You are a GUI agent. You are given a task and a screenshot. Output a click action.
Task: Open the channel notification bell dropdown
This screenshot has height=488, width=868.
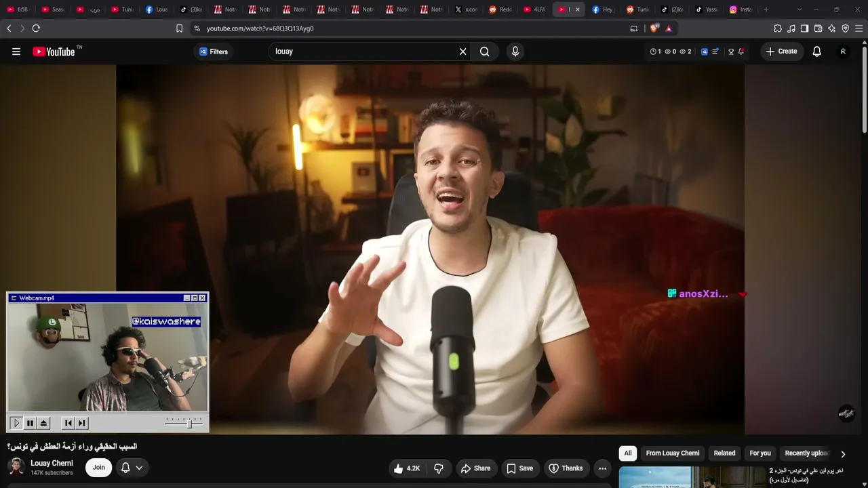[x=132, y=468]
